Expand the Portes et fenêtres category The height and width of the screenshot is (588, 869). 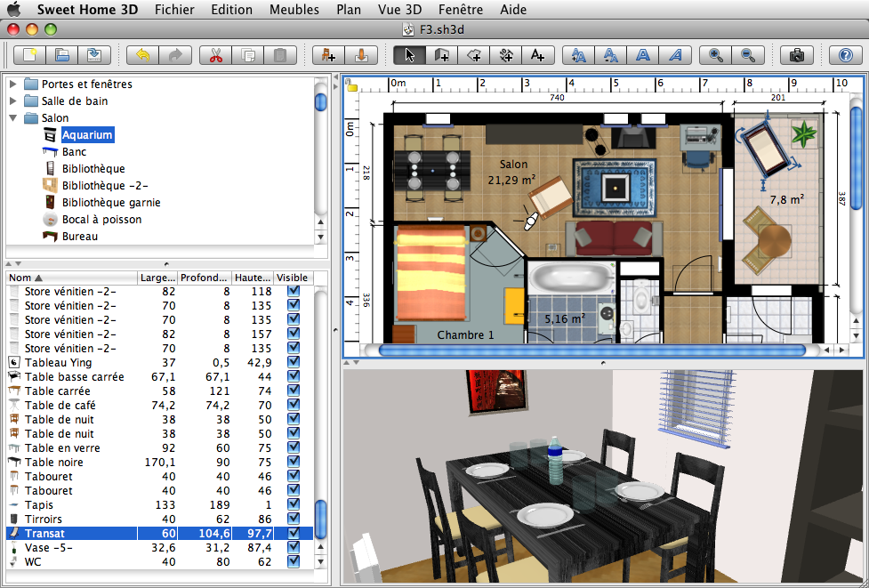click(x=14, y=85)
